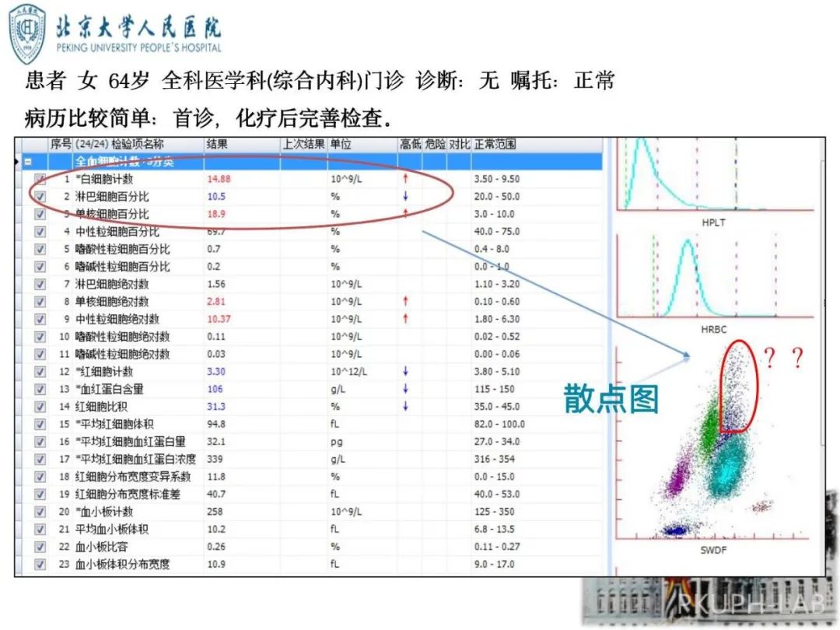Click the 嗜碱性粒细胞百分比 row name
This screenshot has height=630, width=840.
point(122,267)
